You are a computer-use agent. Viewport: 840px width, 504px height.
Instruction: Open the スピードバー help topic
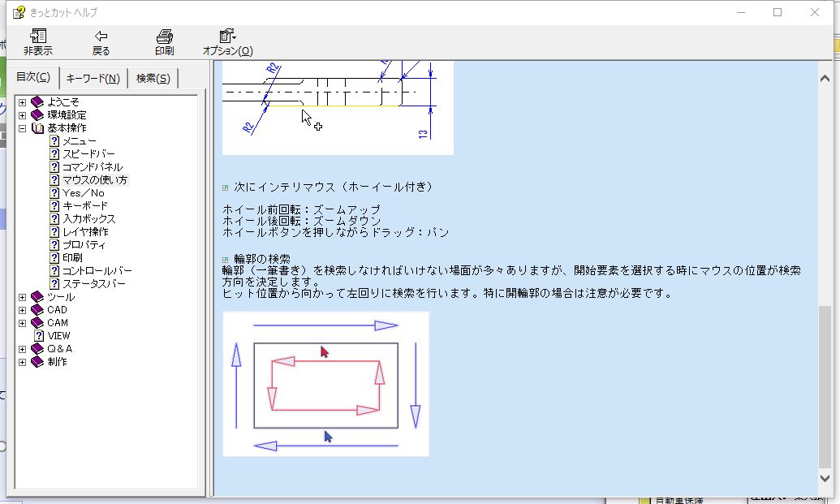tap(88, 153)
